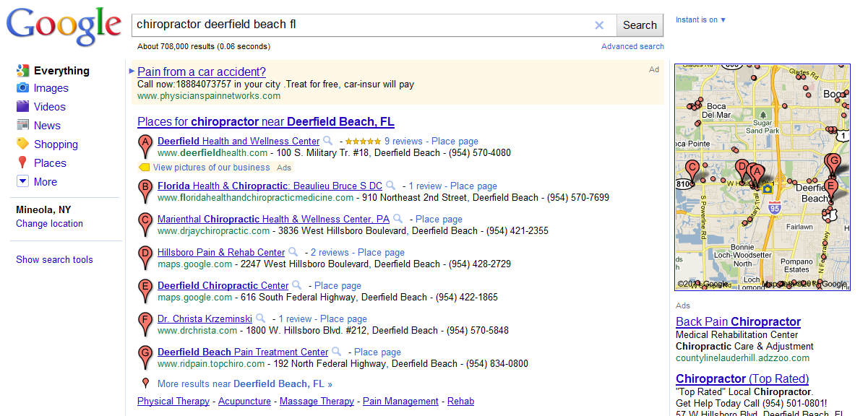Click the www.physicianspainnetworks.com ad URL

(x=209, y=96)
